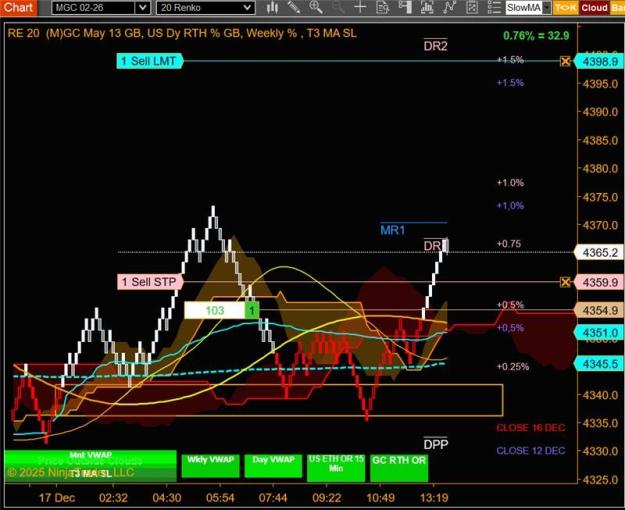
Task: Switch to the Chart tab
Action: point(19,7)
